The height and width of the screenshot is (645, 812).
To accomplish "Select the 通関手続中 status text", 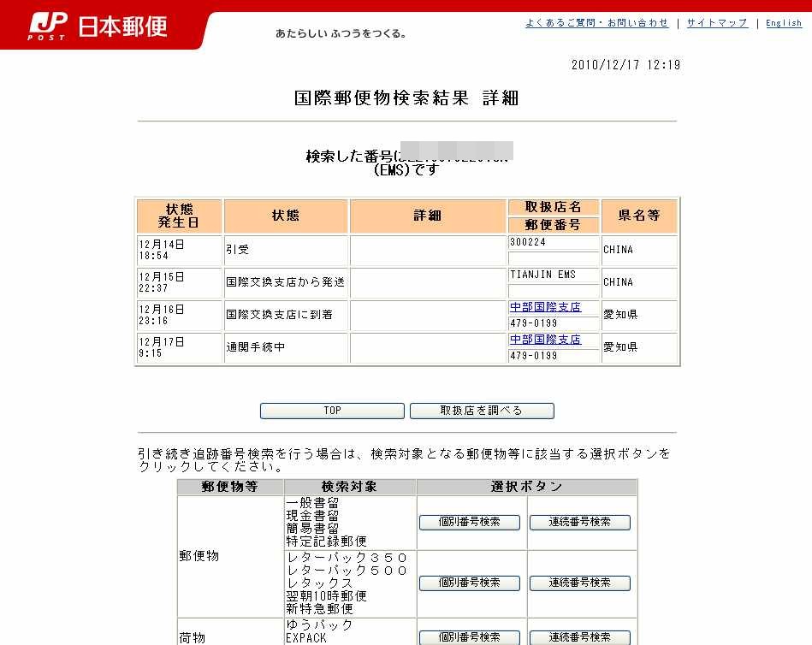I will click(x=255, y=347).
